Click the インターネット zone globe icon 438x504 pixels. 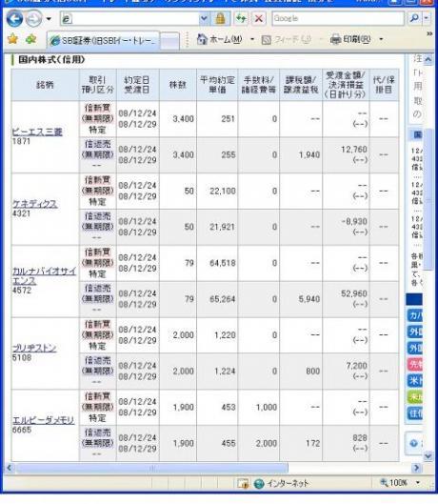click(259, 483)
